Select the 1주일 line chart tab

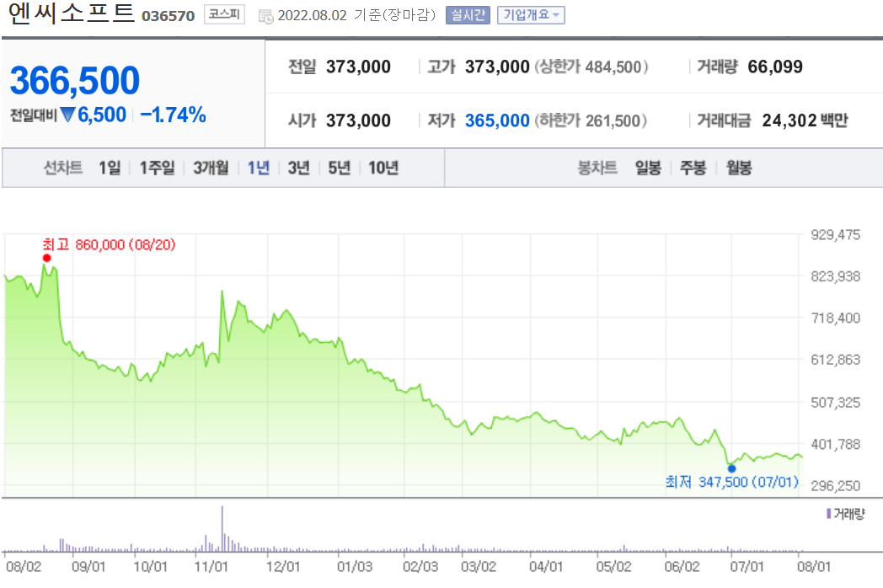point(157,168)
